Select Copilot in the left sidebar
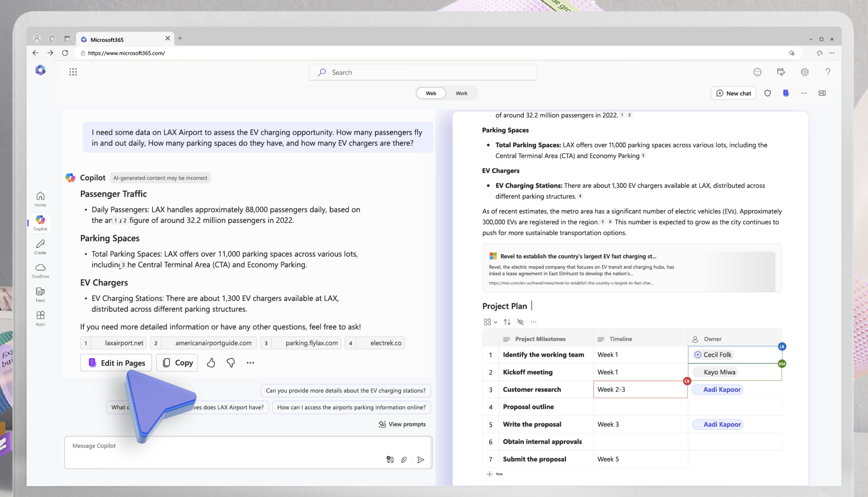Screen dimensions: 868x497 coord(40,222)
